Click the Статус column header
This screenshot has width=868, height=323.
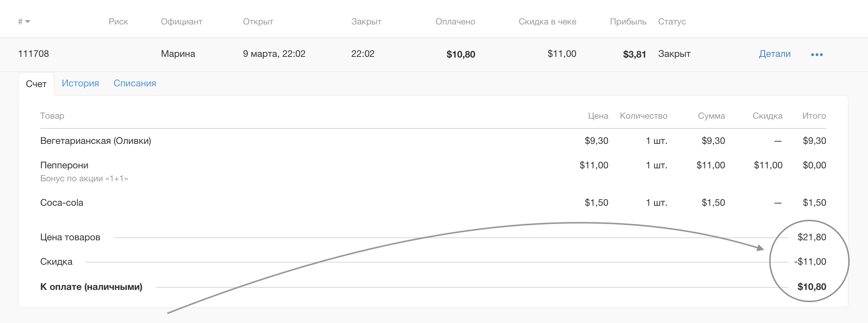[672, 22]
